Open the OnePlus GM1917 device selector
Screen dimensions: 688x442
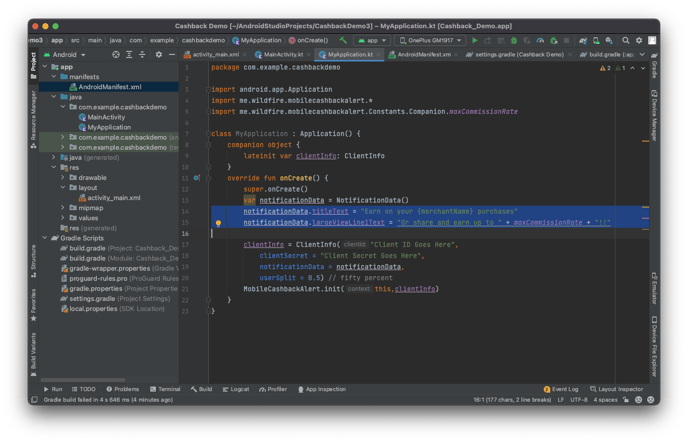click(432, 39)
